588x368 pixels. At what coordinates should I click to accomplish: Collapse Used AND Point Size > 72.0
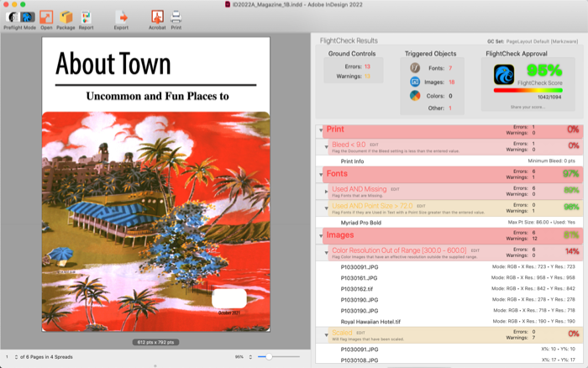click(326, 208)
